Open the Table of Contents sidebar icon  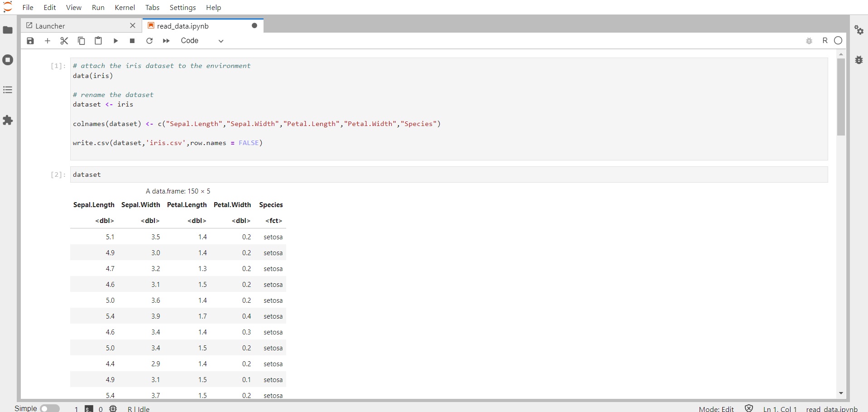pyautogui.click(x=8, y=90)
